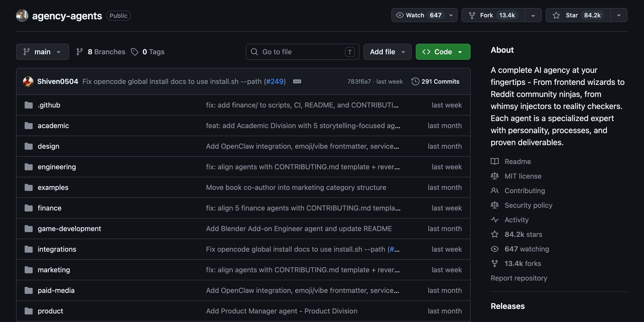Open pull request #249 link
Screen dimensions: 644x322
click(275, 81)
